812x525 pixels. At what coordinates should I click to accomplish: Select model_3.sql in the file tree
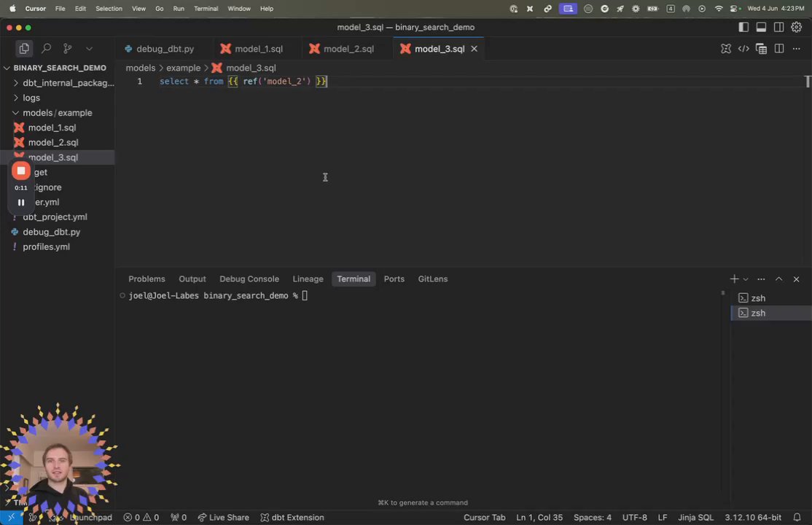coord(57,157)
